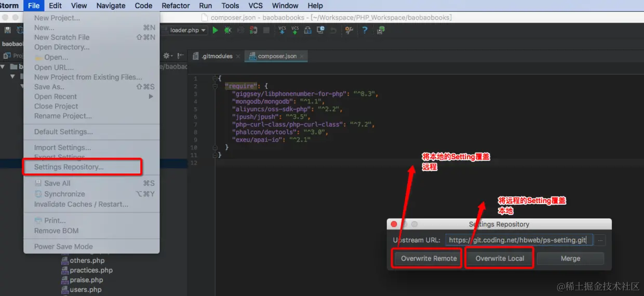Viewport: 644px width, 296px height.
Task: Click the Save All floppy disk icon
Action: [x=7, y=30]
